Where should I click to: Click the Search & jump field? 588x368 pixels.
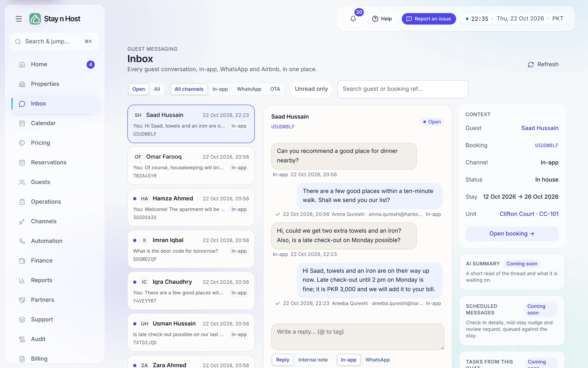[x=55, y=42]
